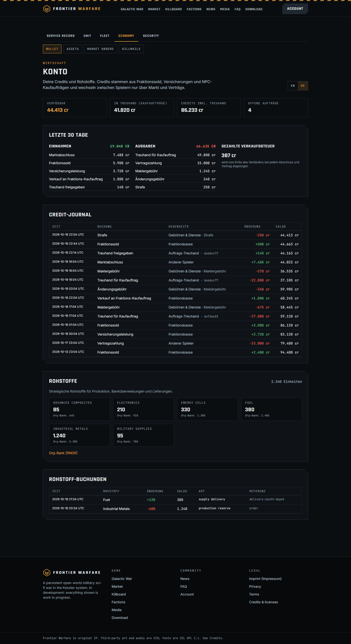Open Credits & licenses footer link
351x644 pixels.
263,602
